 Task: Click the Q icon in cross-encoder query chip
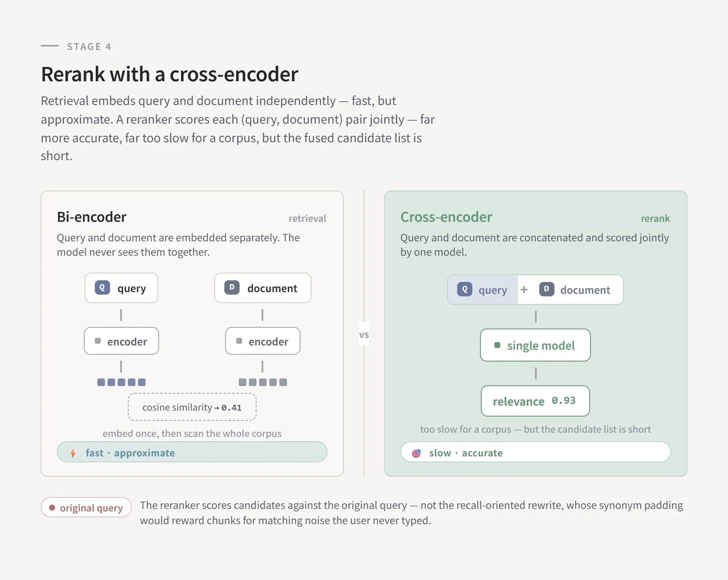click(465, 289)
